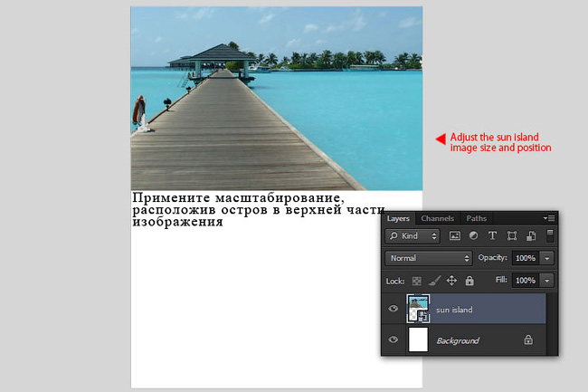This screenshot has height=392, width=588.
Task: Select the Background layer name
Action: point(458,340)
